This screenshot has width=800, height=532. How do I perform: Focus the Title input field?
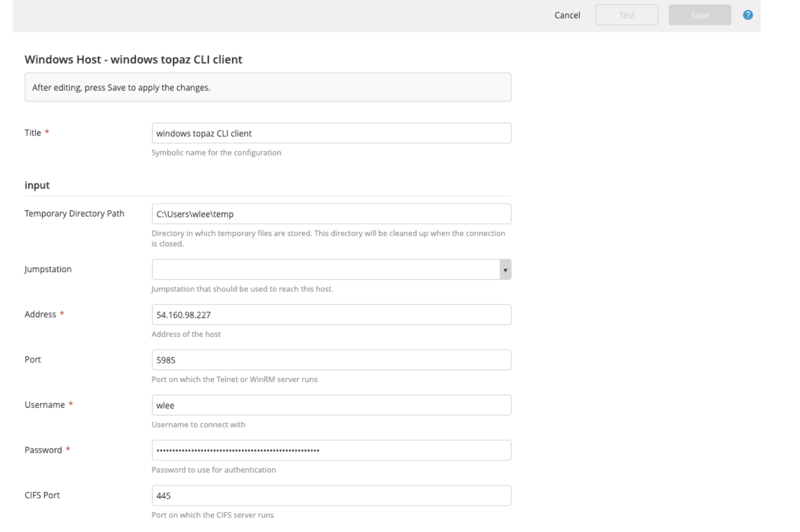tap(331, 133)
